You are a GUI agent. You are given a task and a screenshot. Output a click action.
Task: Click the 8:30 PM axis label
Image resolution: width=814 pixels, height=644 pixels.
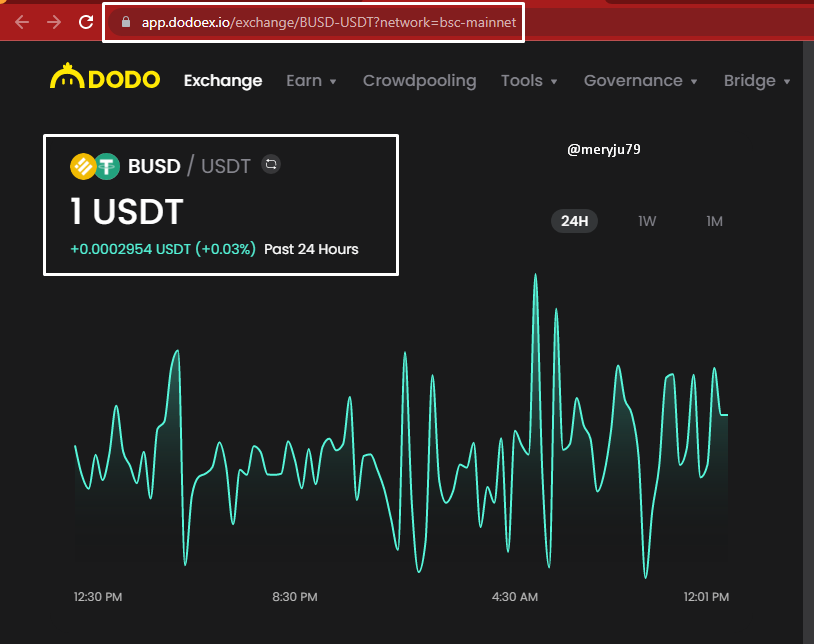click(295, 597)
